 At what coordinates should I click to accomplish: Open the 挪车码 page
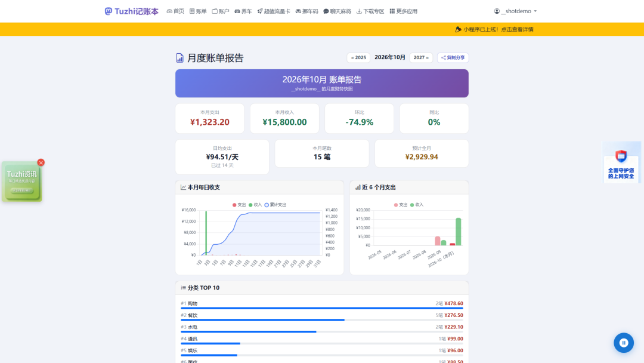tap(307, 11)
